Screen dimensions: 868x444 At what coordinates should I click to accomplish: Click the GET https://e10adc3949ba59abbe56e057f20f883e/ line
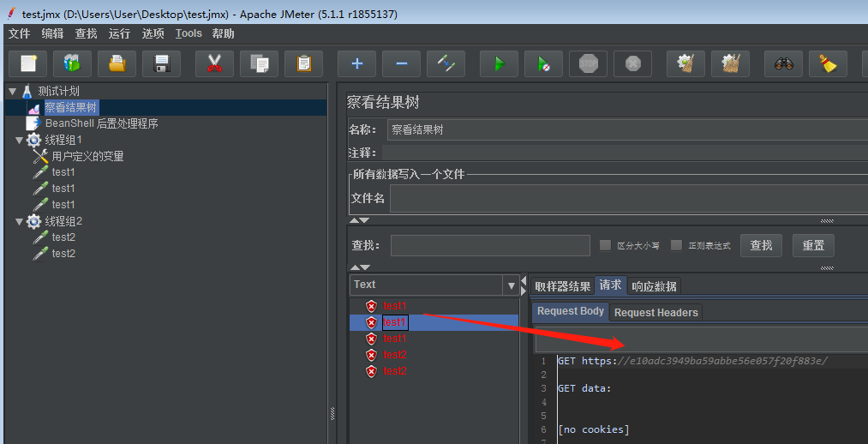click(693, 361)
